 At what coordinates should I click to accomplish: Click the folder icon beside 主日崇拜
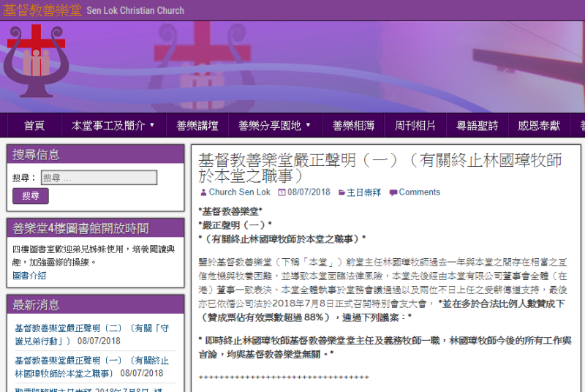(340, 192)
